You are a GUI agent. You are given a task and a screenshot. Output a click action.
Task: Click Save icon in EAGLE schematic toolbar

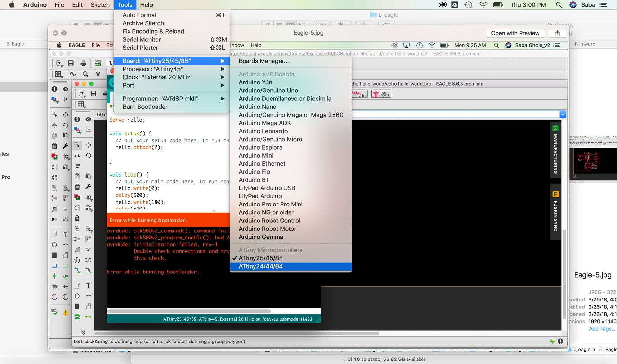click(x=71, y=63)
